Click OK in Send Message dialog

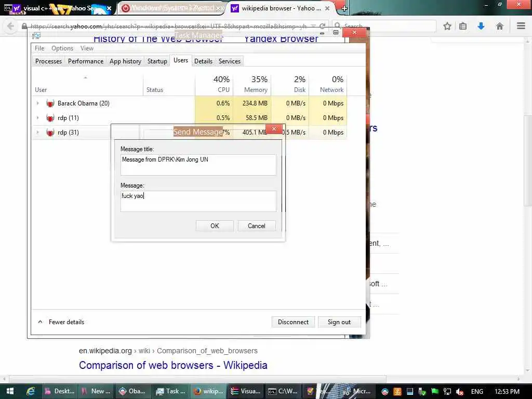point(215,225)
